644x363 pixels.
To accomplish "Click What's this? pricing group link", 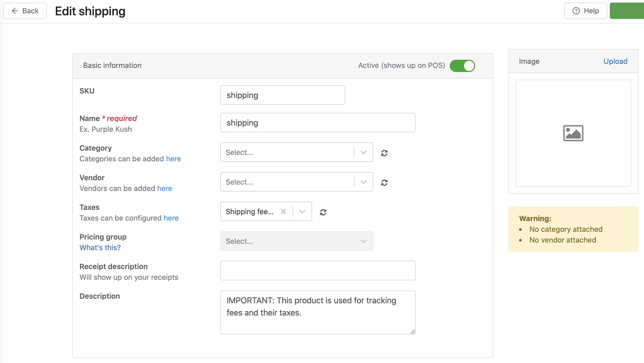I will (100, 248).
